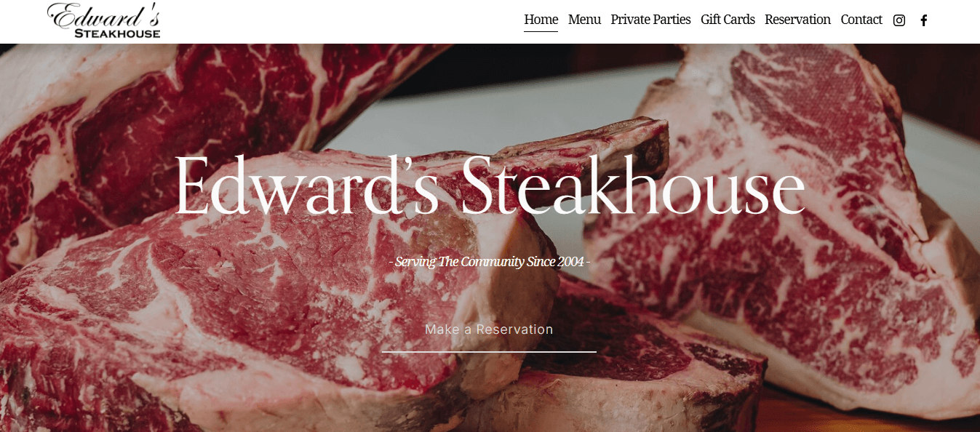Select Private Parties in navigation

point(650,20)
